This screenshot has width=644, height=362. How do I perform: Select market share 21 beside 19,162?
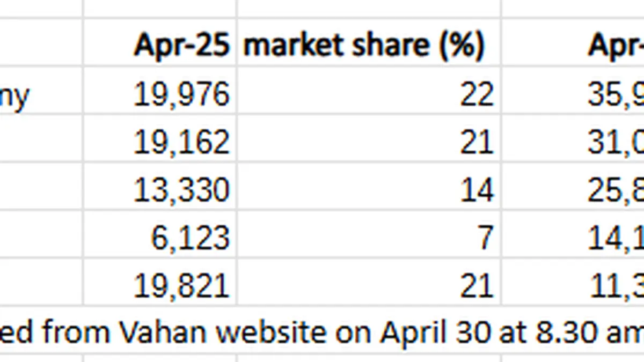click(476, 142)
